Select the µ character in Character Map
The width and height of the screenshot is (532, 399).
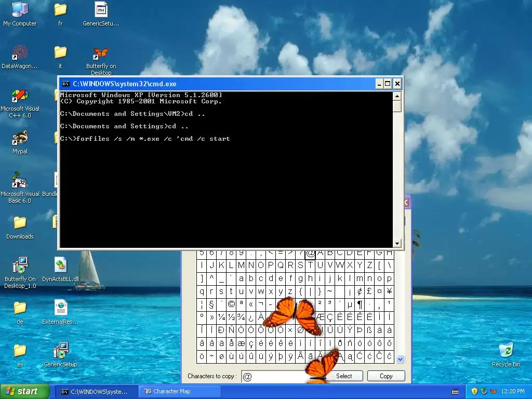tap(350, 304)
